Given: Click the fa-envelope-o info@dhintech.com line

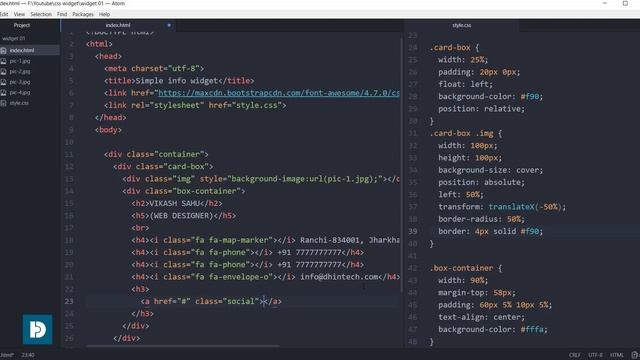Looking at the screenshot, I should [x=265, y=277].
